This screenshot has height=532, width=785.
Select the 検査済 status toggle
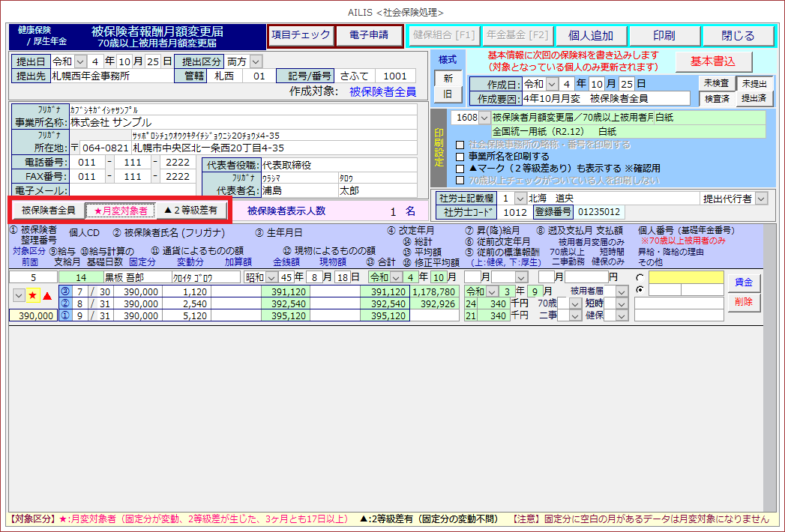tap(715, 98)
